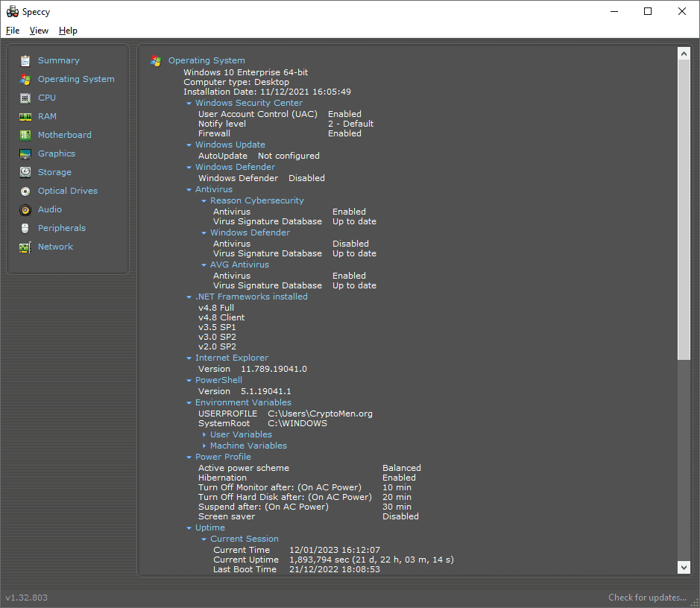Expand the Machine Variables node

(204, 446)
